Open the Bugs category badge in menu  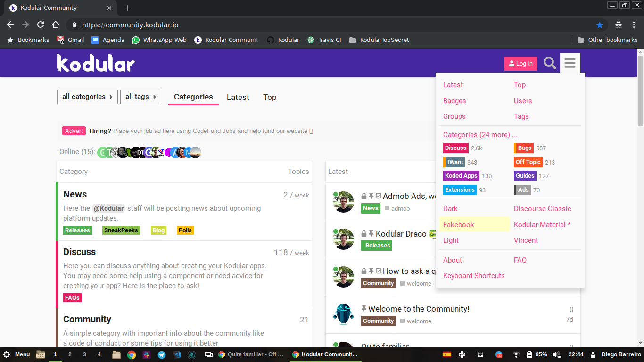tap(524, 148)
